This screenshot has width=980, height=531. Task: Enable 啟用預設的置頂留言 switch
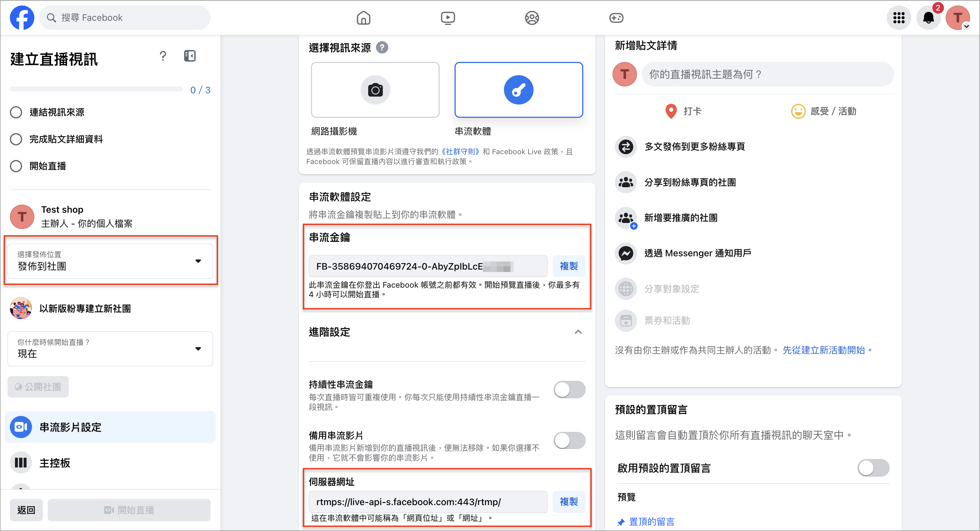pos(873,468)
